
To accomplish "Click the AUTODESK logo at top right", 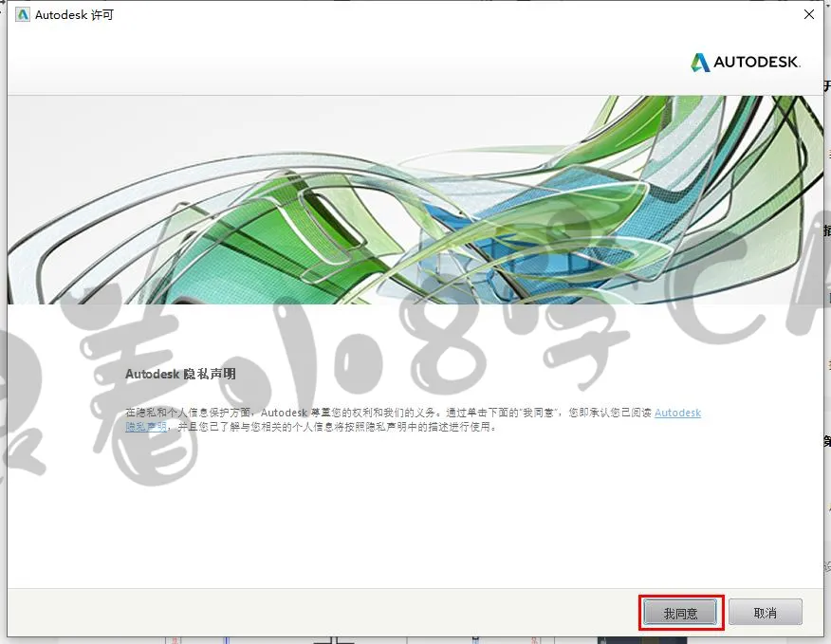I will coord(745,62).
